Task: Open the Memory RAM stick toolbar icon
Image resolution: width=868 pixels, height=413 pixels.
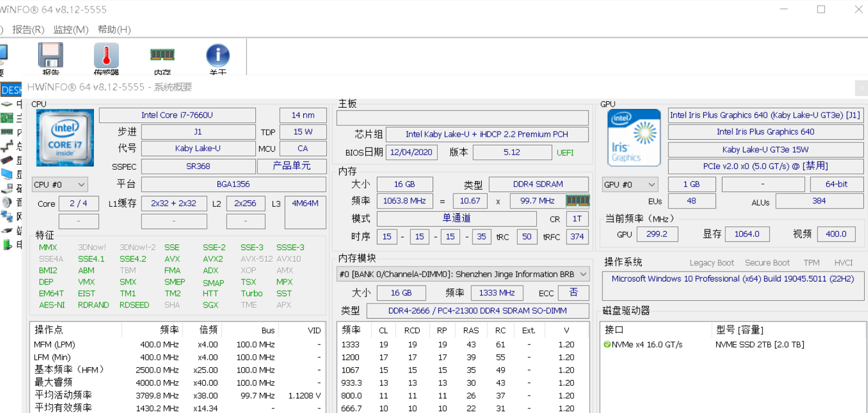Action: tap(162, 56)
